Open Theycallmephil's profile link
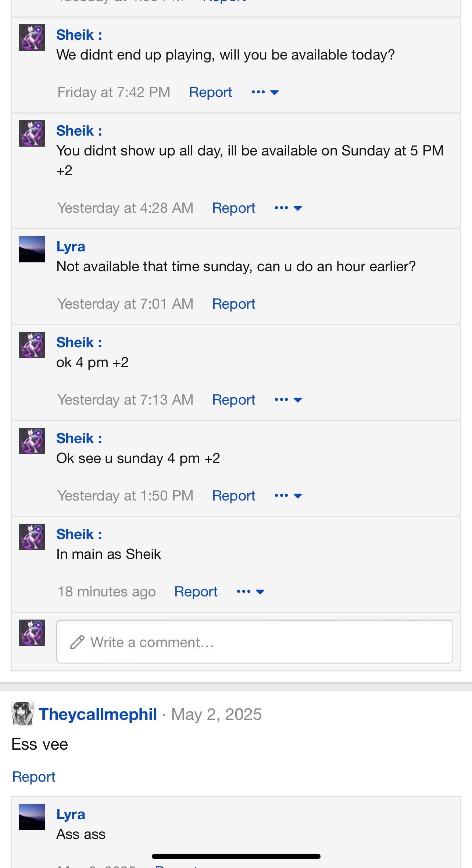The image size is (472, 868). click(x=98, y=714)
